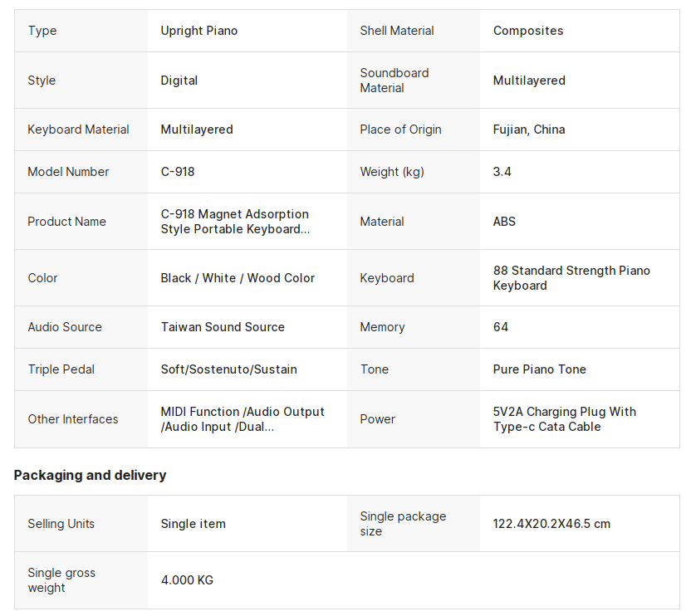Select the Composites value

tap(528, 31)
